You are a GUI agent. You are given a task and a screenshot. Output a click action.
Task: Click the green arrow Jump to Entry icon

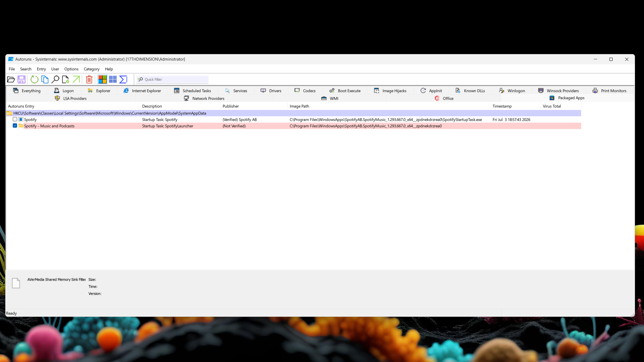pyautogui.click(x=76, y=79)
